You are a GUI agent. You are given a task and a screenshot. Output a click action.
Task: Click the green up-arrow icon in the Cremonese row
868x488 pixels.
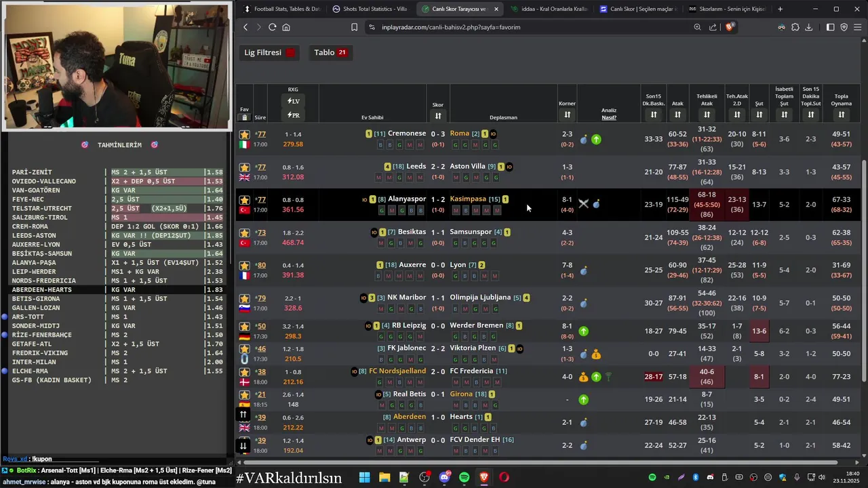coord(596,140)
